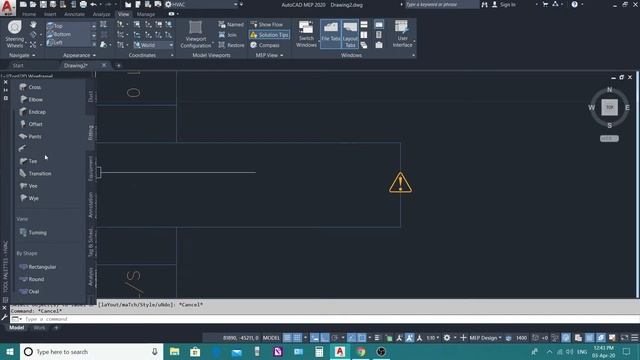This screenshot has width=640, height=360.
Task: Open the annotation scale 1:10 dropdown
Action: click(x=433, y=338)
